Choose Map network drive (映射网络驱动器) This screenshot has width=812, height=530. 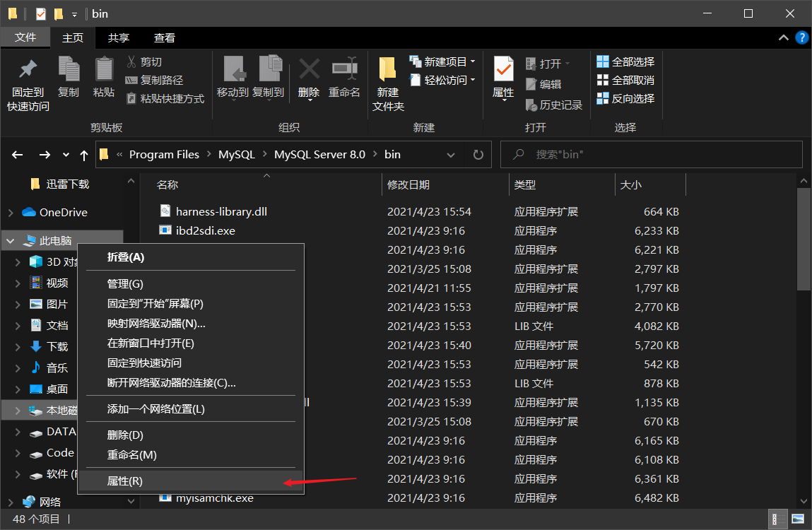[191, 323]
